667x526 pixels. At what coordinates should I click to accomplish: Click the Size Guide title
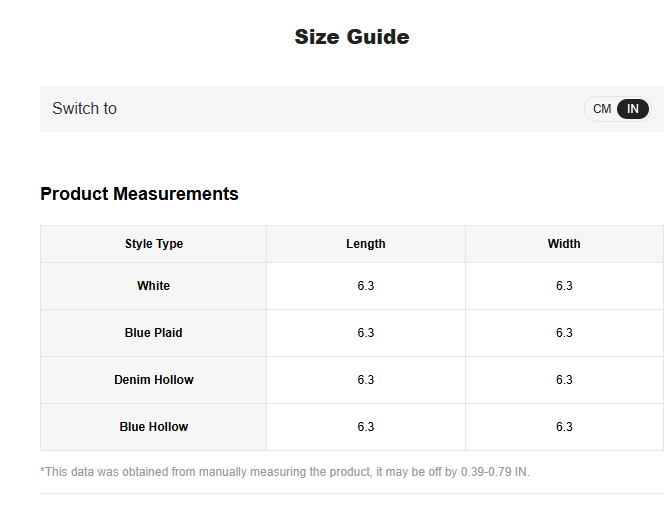pos(352,37)
